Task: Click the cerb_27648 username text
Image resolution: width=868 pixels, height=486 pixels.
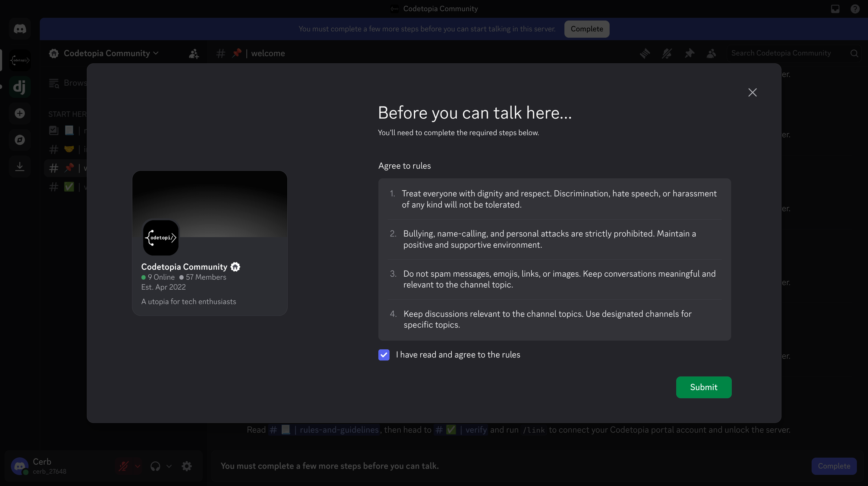Action: click(49, 472)
